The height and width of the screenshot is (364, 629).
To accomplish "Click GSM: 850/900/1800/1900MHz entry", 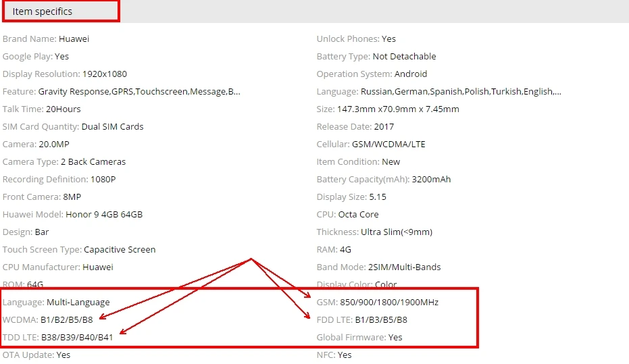I will (378, 303).
